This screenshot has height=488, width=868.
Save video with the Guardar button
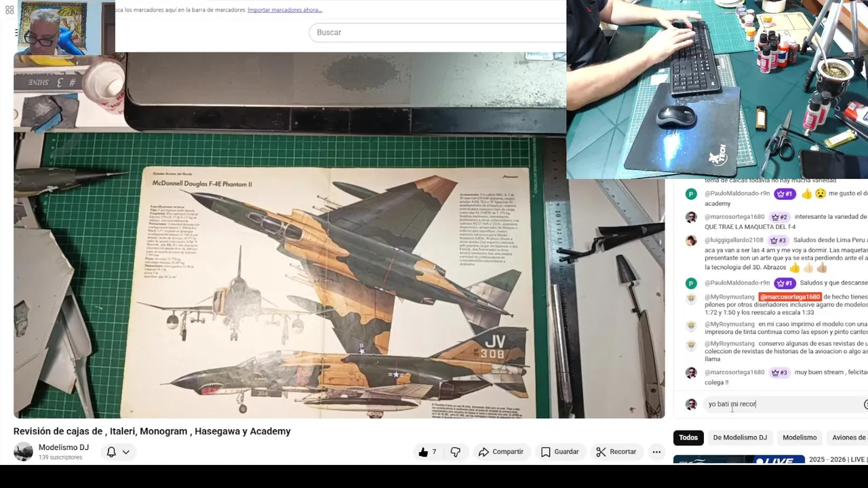[559, 452]
